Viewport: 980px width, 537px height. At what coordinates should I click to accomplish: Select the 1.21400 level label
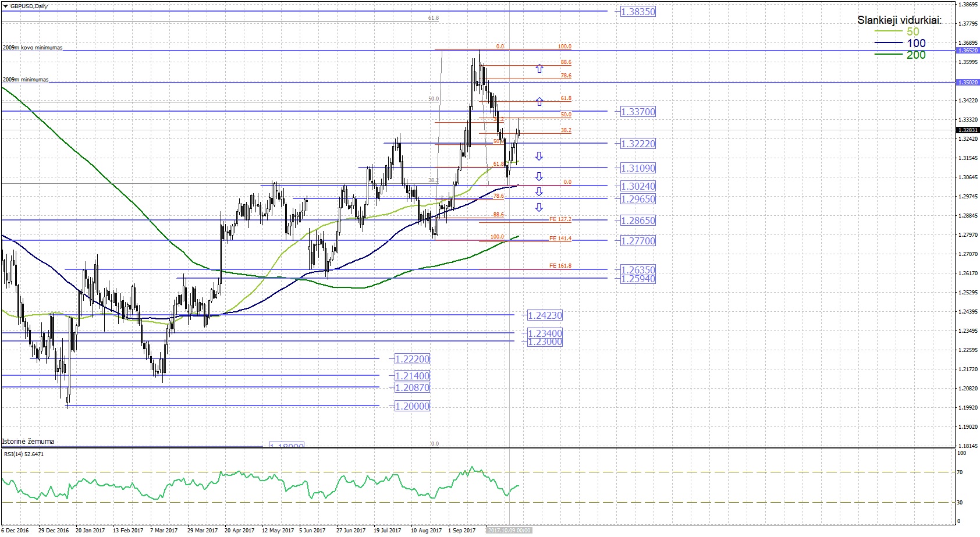point(412,375)
